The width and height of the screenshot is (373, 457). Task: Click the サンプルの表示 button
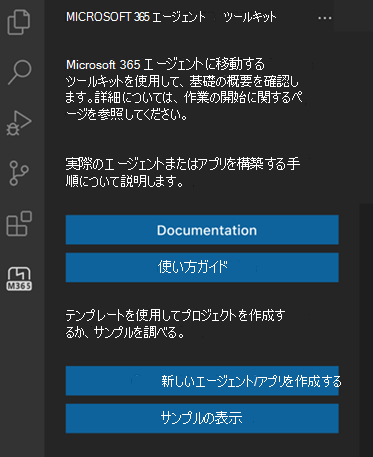point(202,418)
